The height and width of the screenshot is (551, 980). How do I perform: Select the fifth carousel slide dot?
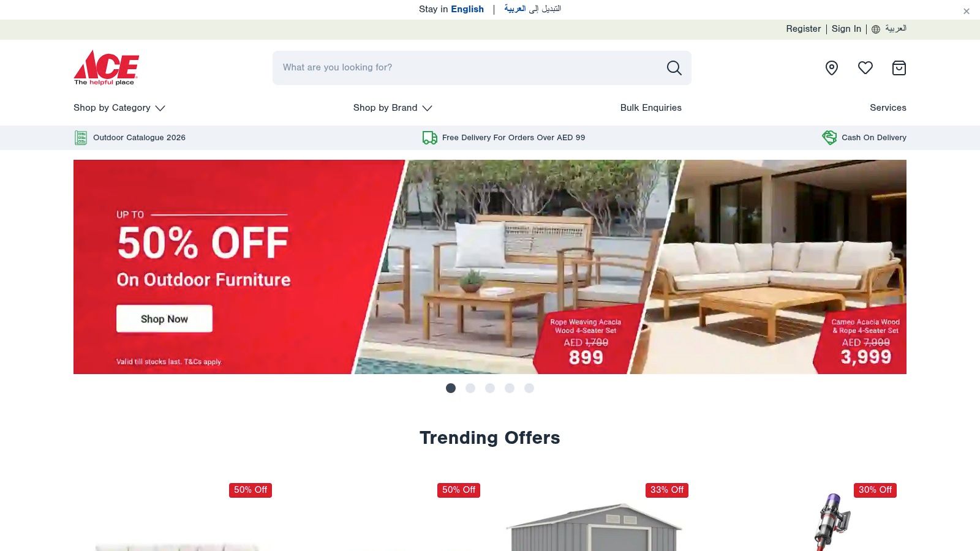[529, 388]
